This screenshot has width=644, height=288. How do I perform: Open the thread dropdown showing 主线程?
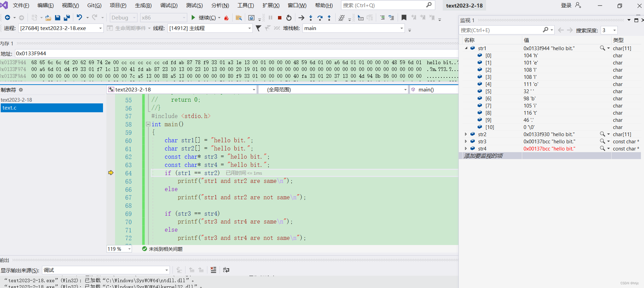[x=209, y=28]
